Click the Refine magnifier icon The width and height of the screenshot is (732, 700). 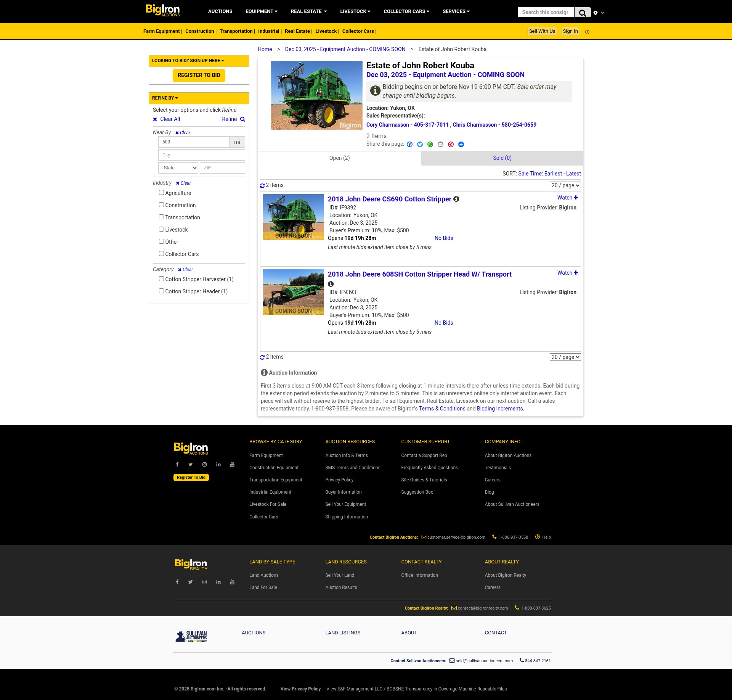click(242, 119)
